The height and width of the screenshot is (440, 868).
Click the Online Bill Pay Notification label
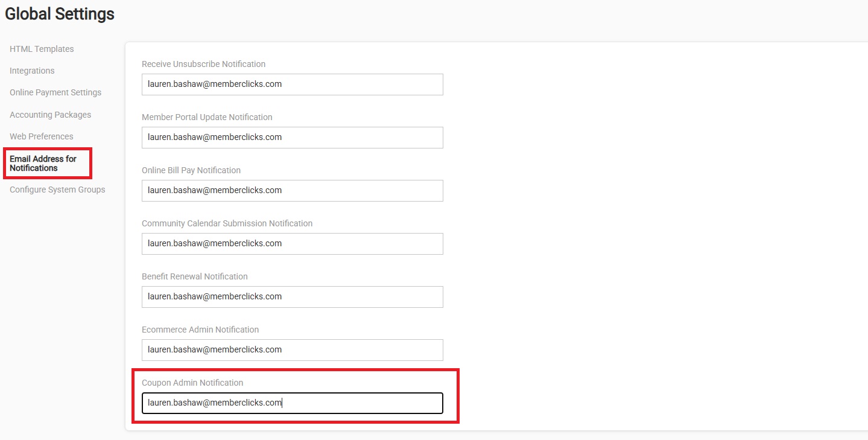click(x=191, y=170)
